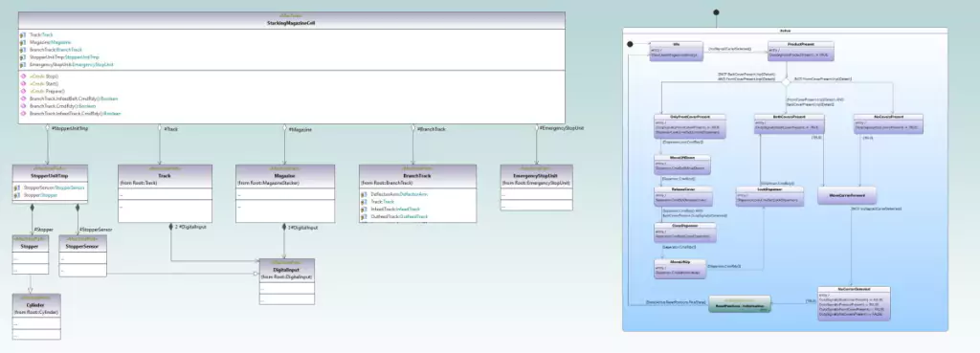Click the initial node above the Active state
Screen dimensions: 980x353
click(716, 11)
